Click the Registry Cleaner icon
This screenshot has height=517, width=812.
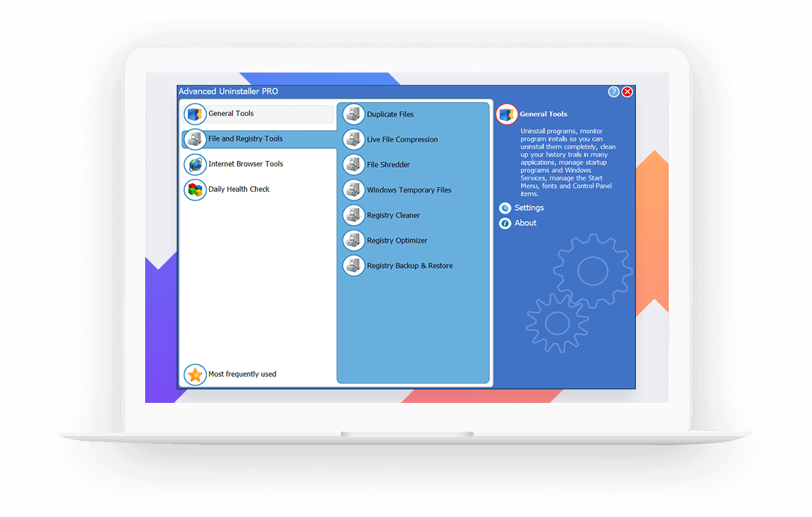click(354, 216)
